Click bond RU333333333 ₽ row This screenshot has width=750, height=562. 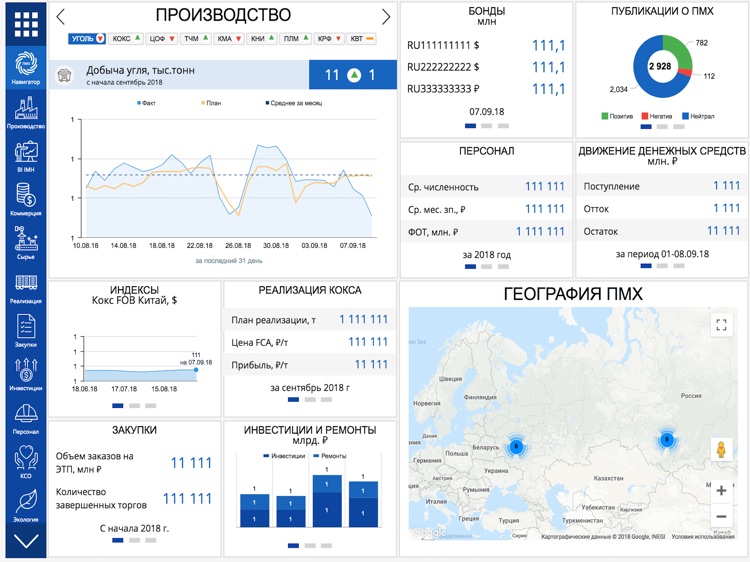[x=486, y=89]
